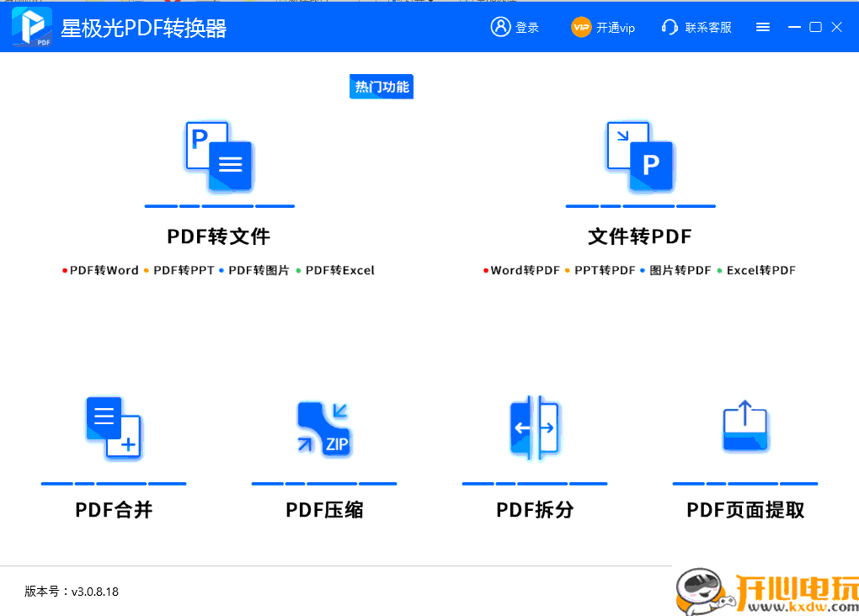859x616 pixels.
Task: Select Excel转PDF conversion option
Action: [761, 270]
